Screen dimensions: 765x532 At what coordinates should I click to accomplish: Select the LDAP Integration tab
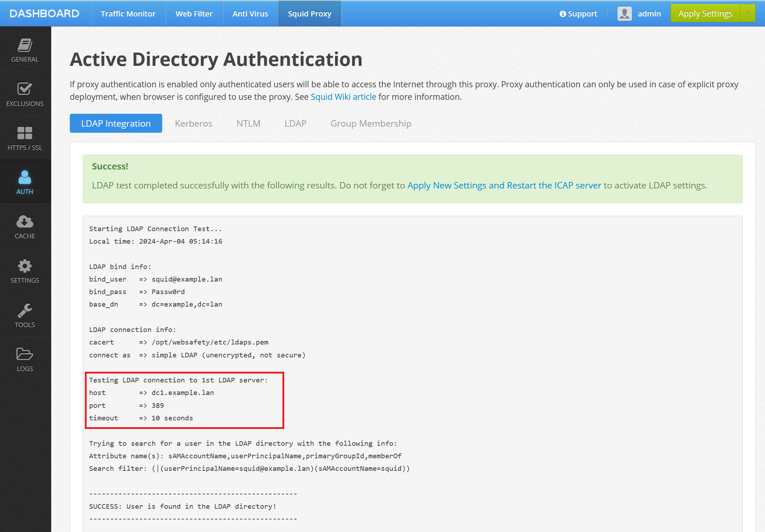coord(116,123)
